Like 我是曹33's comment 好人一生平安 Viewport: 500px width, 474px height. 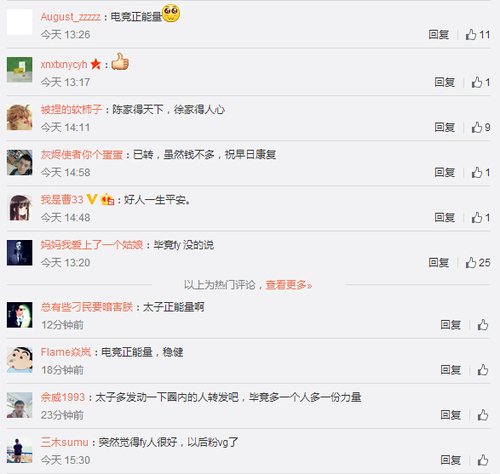[x=477, y=218]
